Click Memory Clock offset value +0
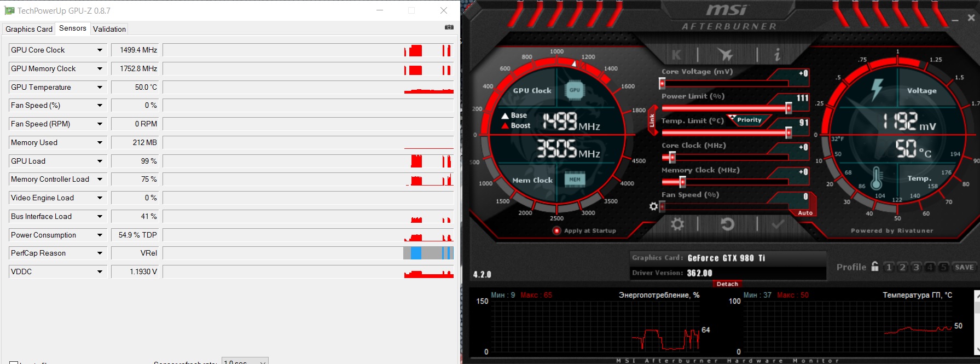The height and width of the screenshot is (364, 980). (x=803, y=172)
